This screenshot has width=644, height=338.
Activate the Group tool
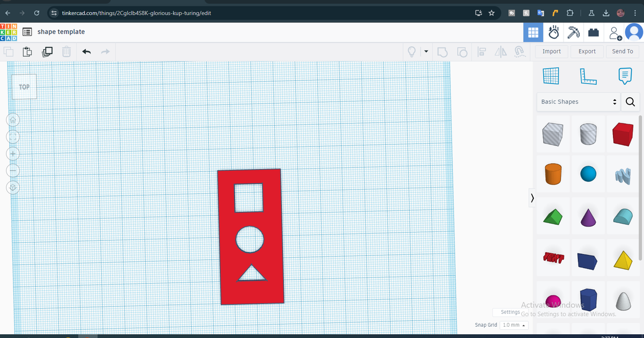pos(442,51)
